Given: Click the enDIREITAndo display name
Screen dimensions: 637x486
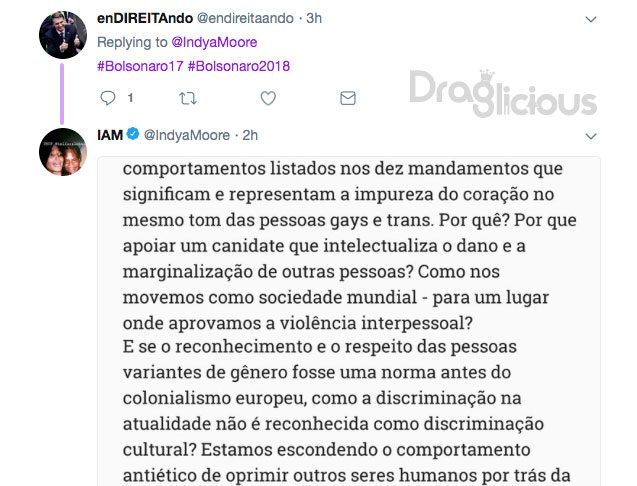Looking at the screenshot, I should 145,18.
